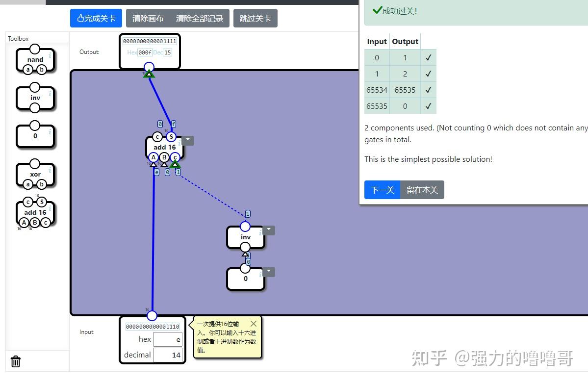Select the nand gate in the Toolbox

pos(35,59)
